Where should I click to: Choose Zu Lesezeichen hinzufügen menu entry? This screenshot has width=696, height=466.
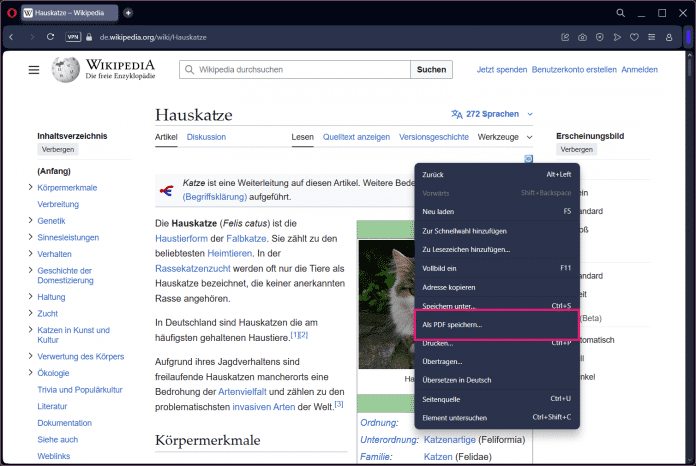[497, 249]
